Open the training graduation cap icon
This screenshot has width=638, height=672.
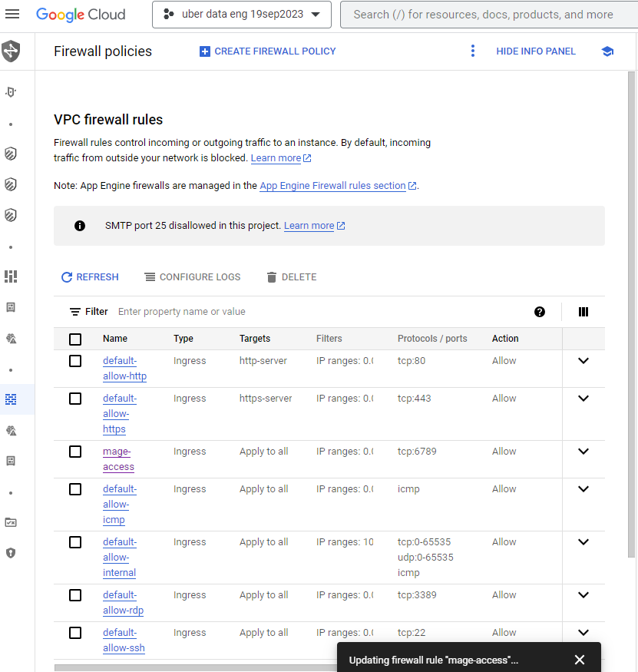[x=607, y=51]
